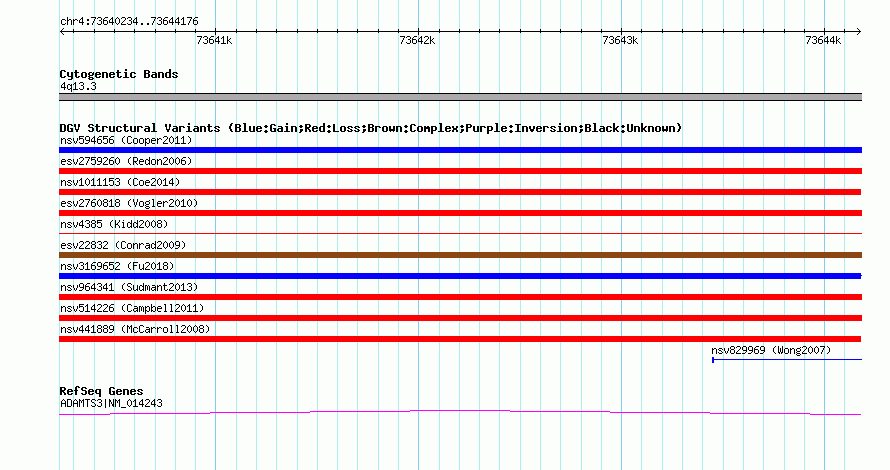Open the nsv964341 (Sudmant2013) variant label

(129, 287)
